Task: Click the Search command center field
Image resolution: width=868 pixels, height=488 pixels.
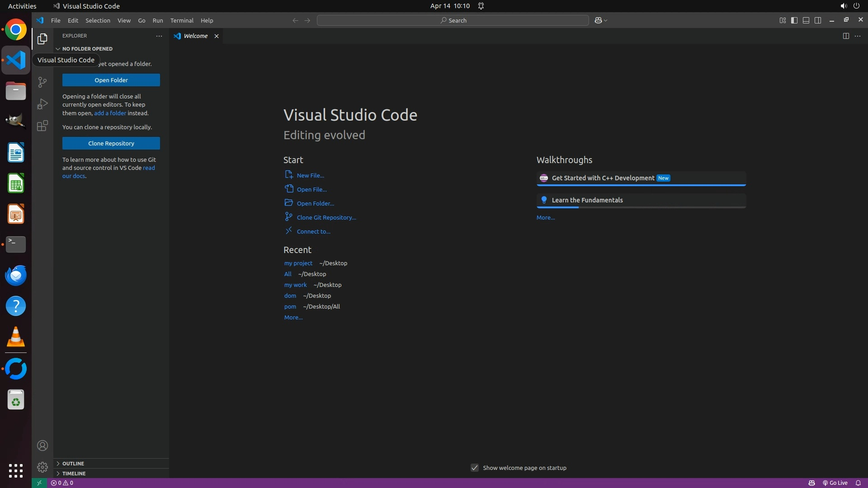Action: click(x=453, y=20)
